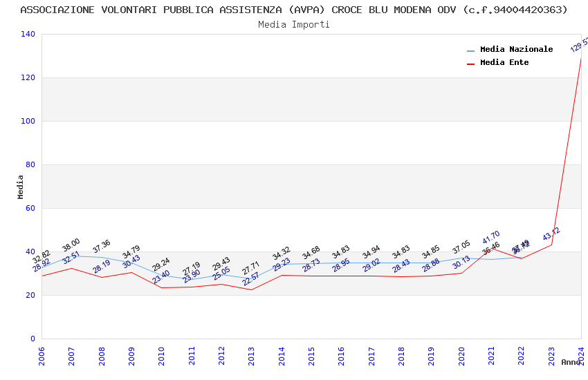Click the vertical Media y-axis title

click(20, 187)
